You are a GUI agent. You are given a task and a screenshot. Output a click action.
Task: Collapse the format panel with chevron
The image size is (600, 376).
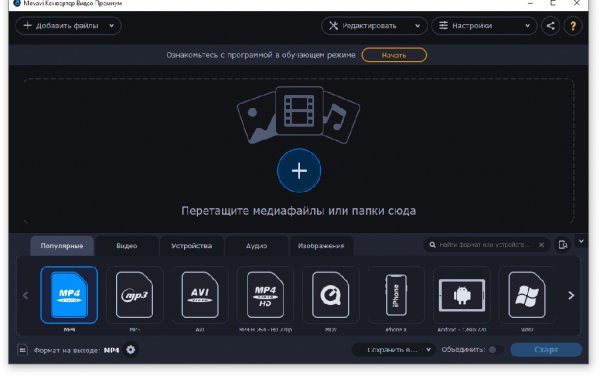(581, 241)
